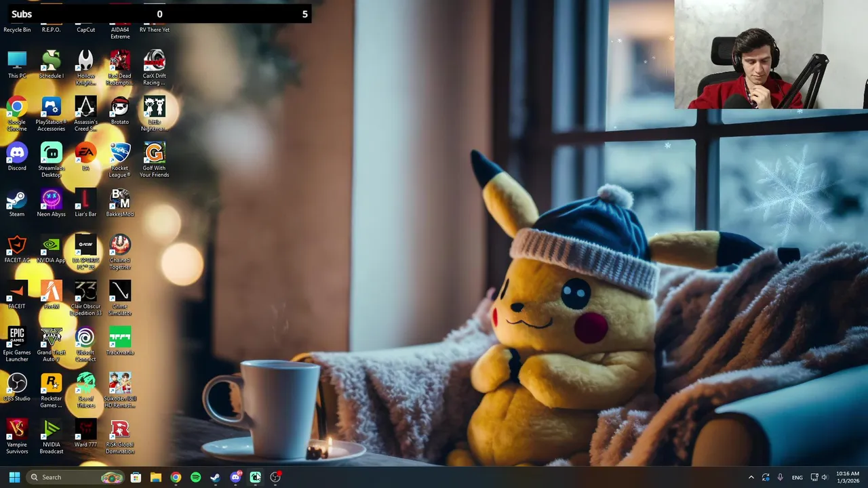Switch to Chrome via taskbar icon
Image resolution: width=868 pixels, height=488 pixels.
(176, 477)
